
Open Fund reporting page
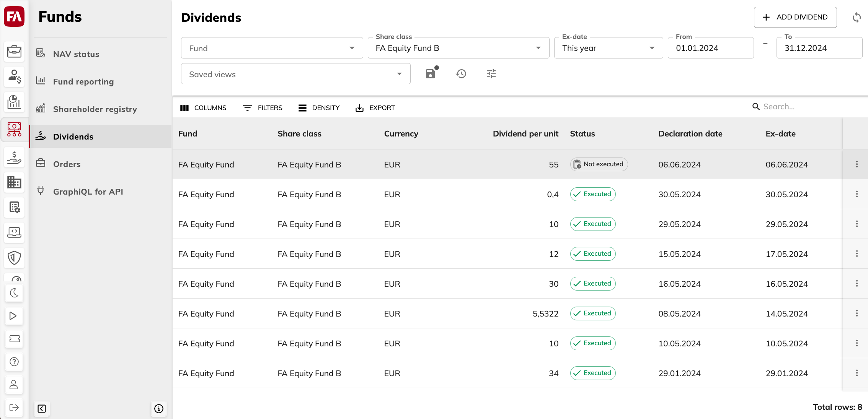click(x=100, y=81)
